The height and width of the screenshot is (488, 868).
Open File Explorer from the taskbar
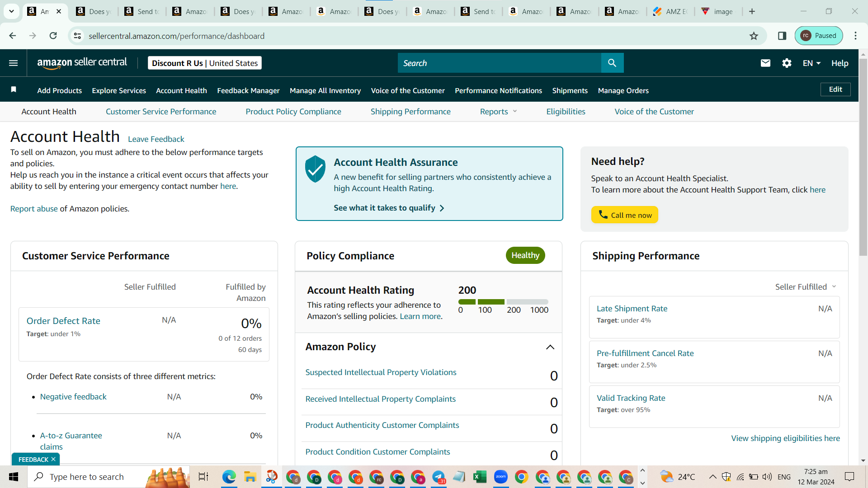250,477
